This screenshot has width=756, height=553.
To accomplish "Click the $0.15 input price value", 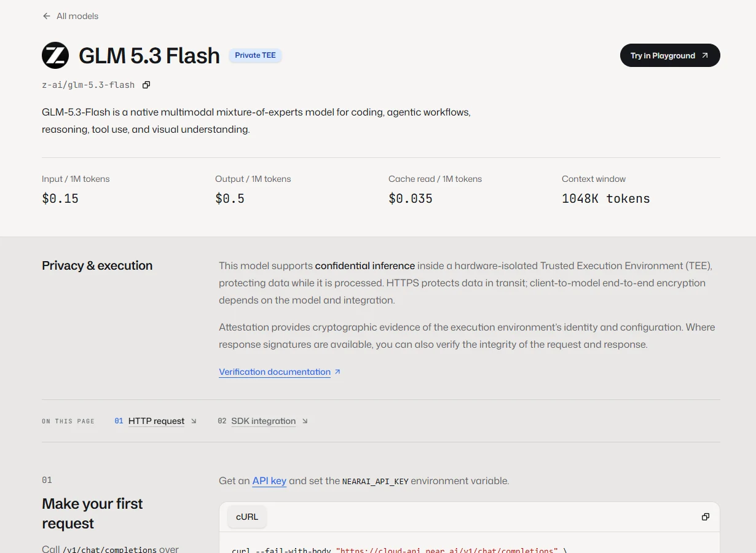I will pos(60,198).
